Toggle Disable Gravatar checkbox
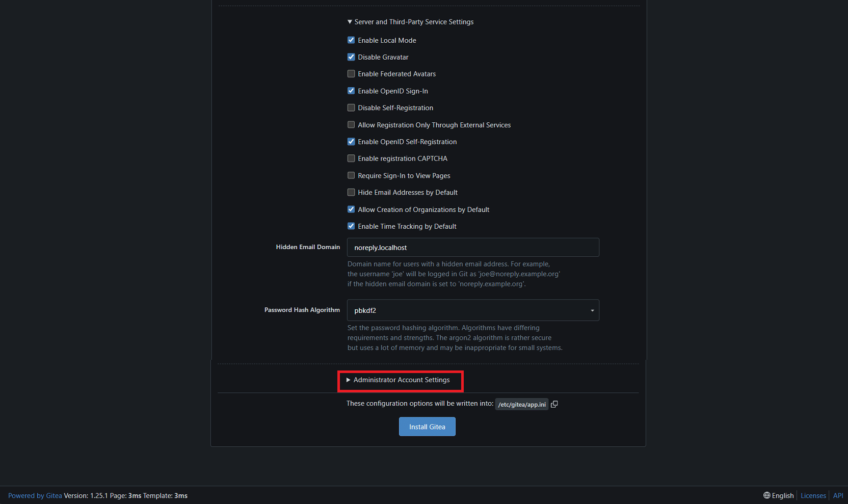The image size is (848, 504). pos(351,57)
